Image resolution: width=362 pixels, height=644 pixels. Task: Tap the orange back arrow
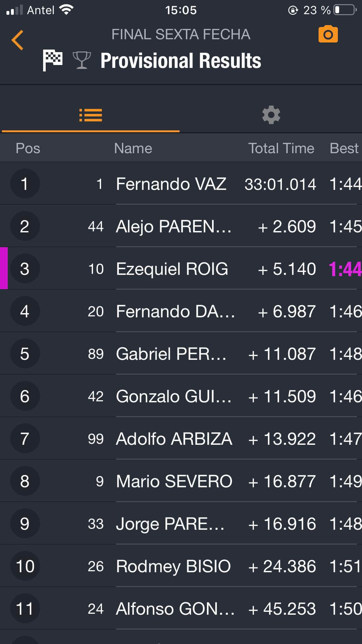tap(18, 40)
